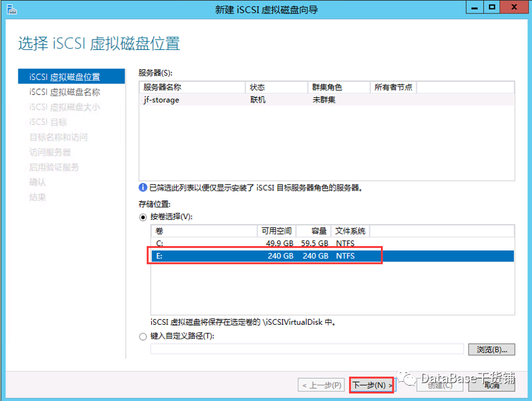The image size is (532, 401).
Task: Click the 访问服务器 step
Action: point(50,152)
